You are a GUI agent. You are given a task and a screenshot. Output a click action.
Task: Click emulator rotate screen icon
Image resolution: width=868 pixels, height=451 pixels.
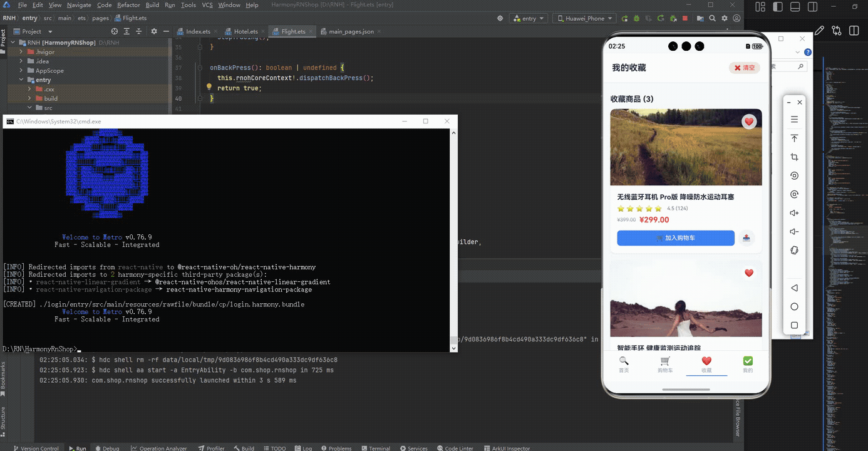pos(794,251)
